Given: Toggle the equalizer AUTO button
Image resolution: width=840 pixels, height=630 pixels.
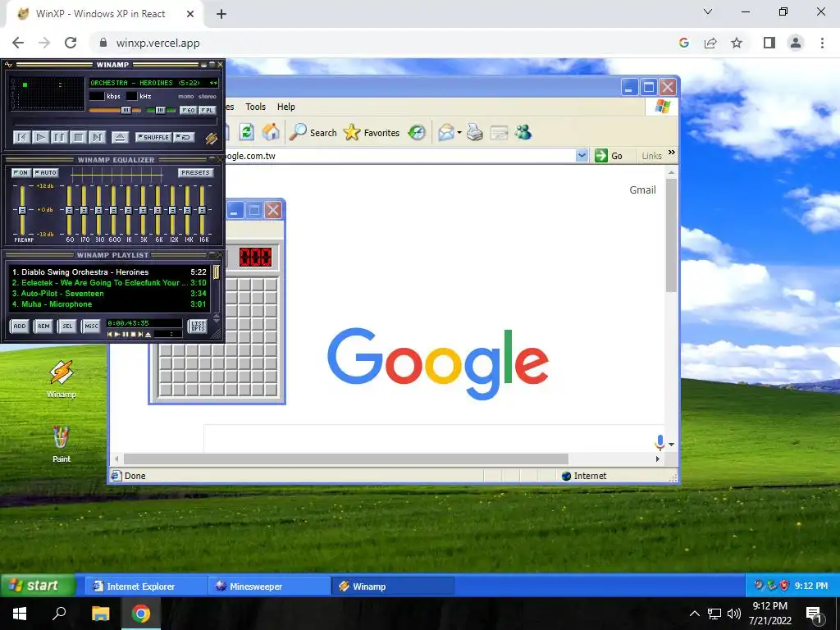Looking at the screenshot, I should point(46,172).
